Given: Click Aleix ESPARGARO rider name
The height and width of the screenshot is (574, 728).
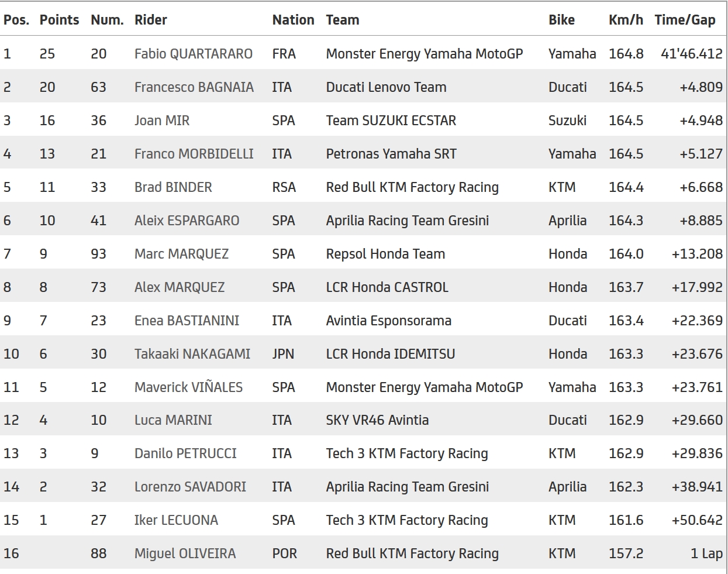Looking at the screenshot, I should tap(187, 221).
